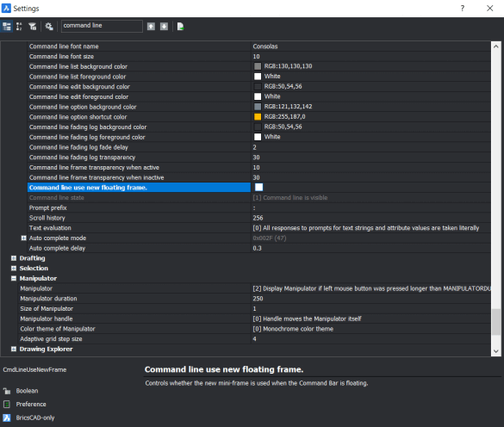Click the list background color swatch RGB:130,130,130
Viewport: 504px width, 427px height.
pos(258,66)
